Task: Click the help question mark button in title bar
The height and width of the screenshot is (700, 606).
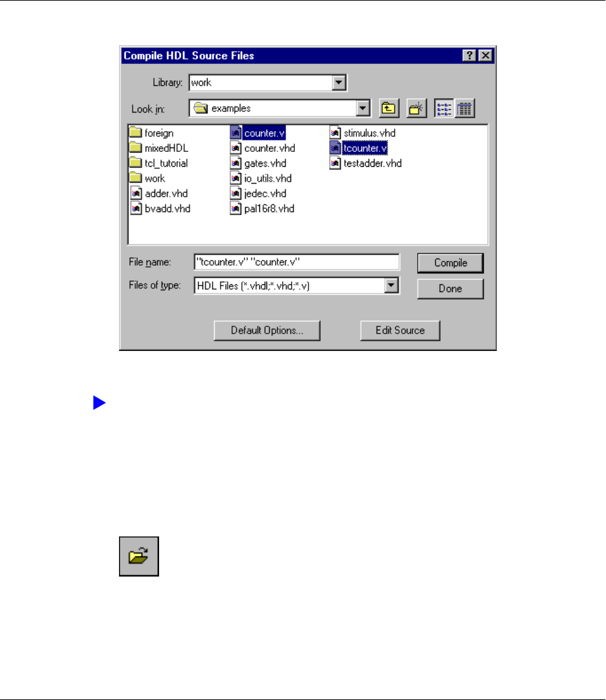Action: click(x=470, y=56)
